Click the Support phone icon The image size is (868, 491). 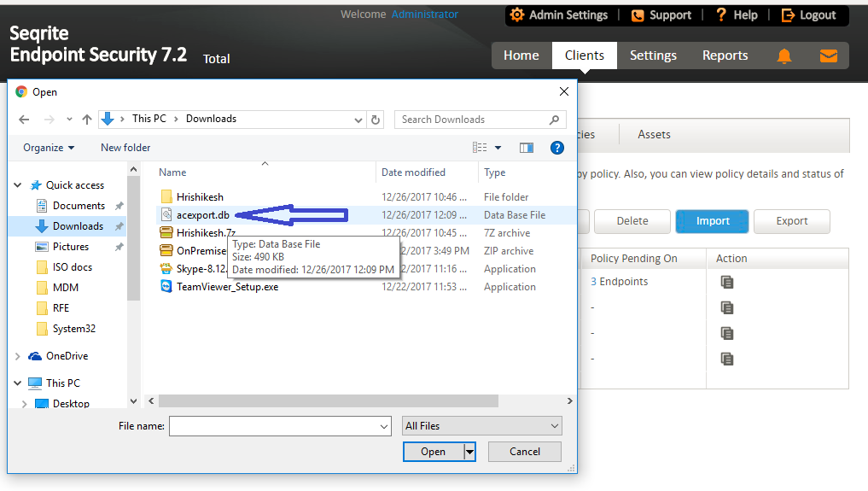coord(638,15)
